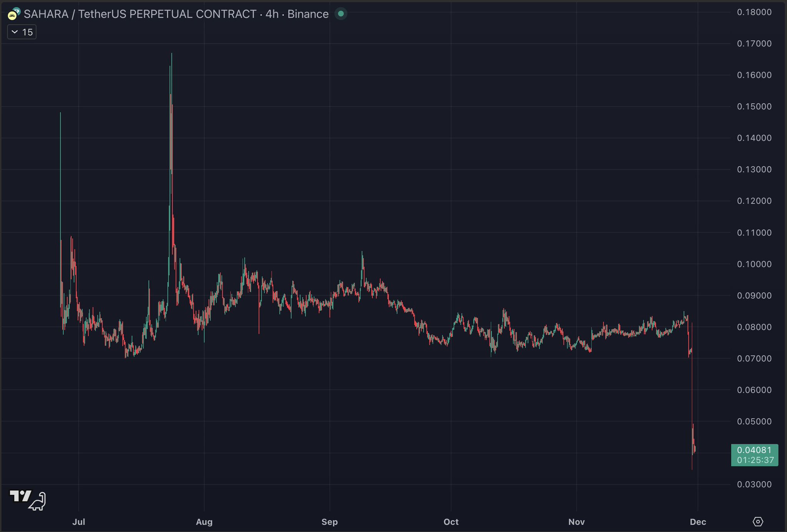Image resolution: width=787 pixels, height=532 pixels.
Task: Click the dinosaur icon beside TradingView logo
Action: 38,502
